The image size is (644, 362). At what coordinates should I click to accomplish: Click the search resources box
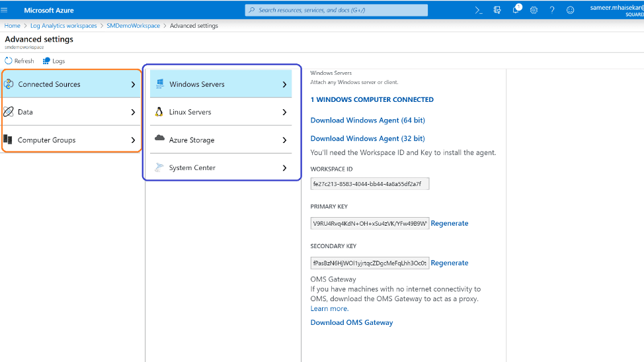(x=337, y=10)
